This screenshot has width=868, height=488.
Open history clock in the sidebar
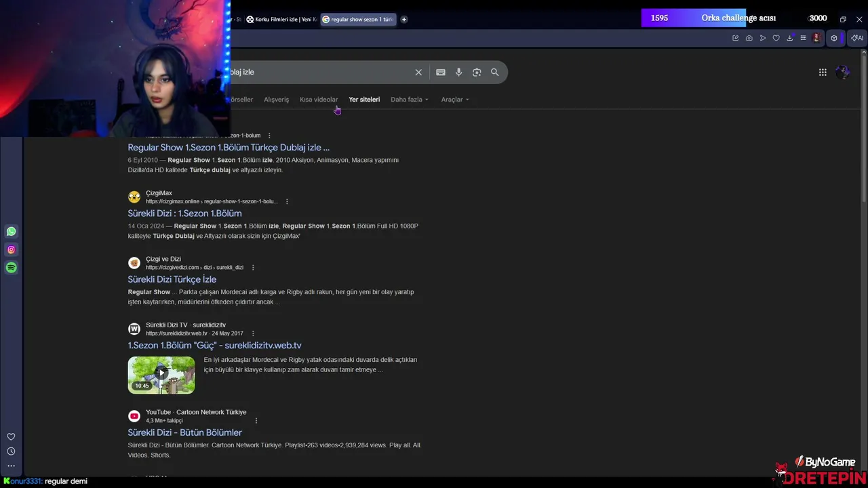pyautogui.click(x=11, y=451)
